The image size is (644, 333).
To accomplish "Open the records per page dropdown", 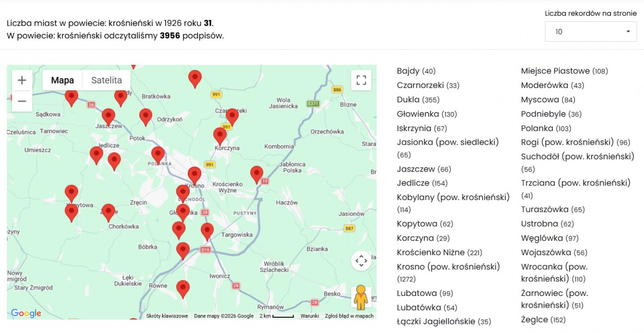I will pos(591,32).
